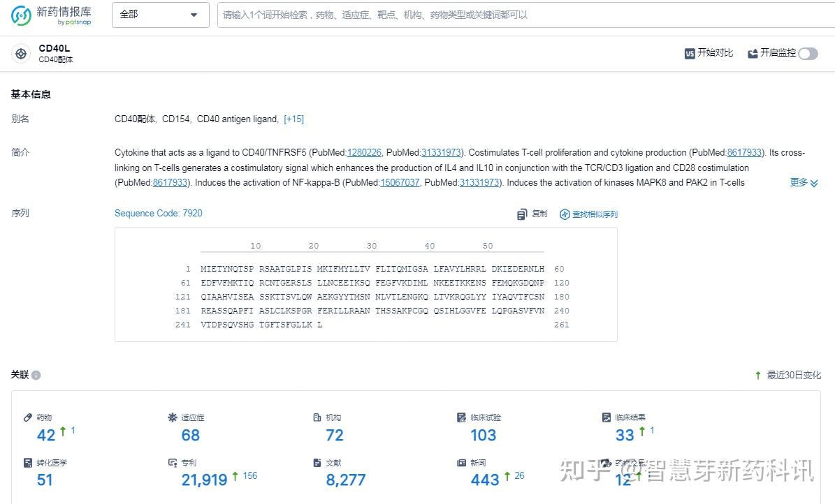Screen dimensions: 835x504
Task: Open the Sequence Code: 7920 link
Action: point(158,213)
